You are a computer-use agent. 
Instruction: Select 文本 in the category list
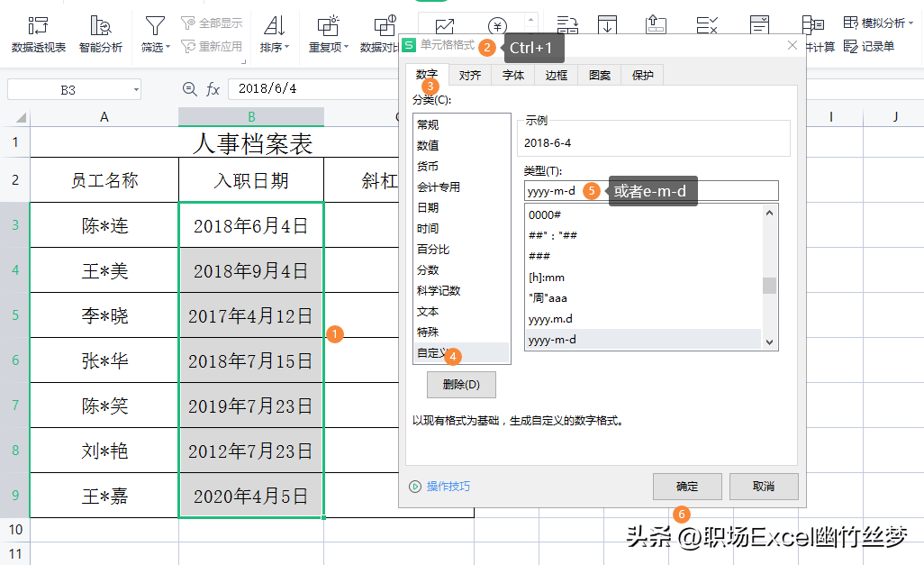pos(461,312)
